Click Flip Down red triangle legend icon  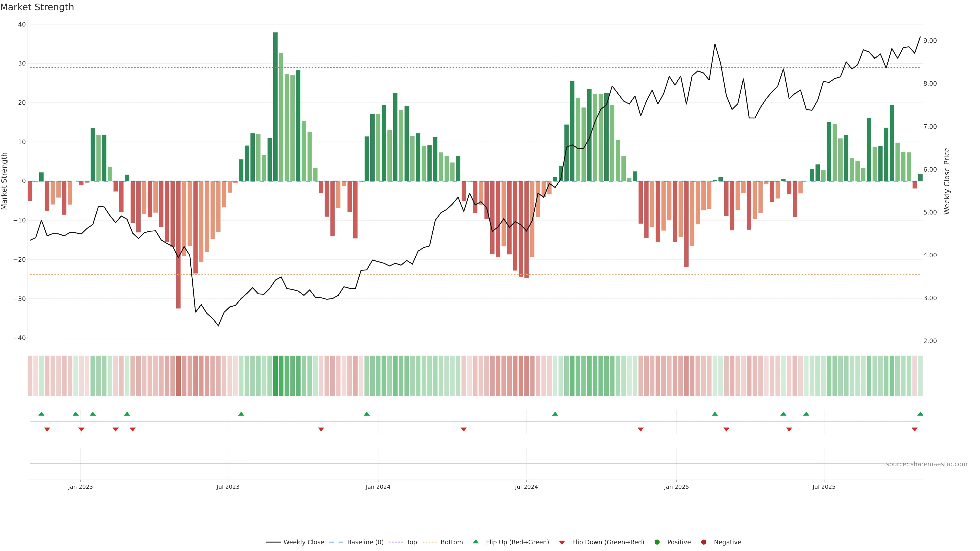click(x=562, y=543)
